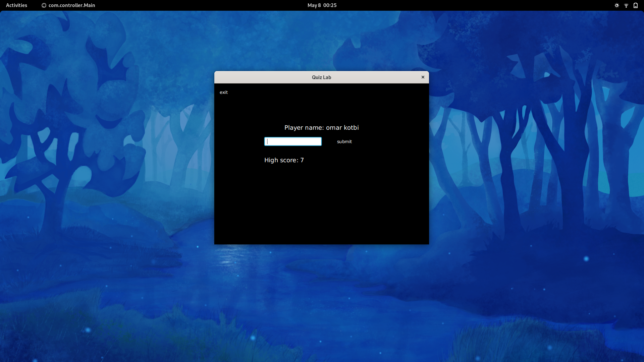This screenshot has height=362, width=644.
Task: Open the clock showing May 8 00:25
Action: [x=322, y=5]
